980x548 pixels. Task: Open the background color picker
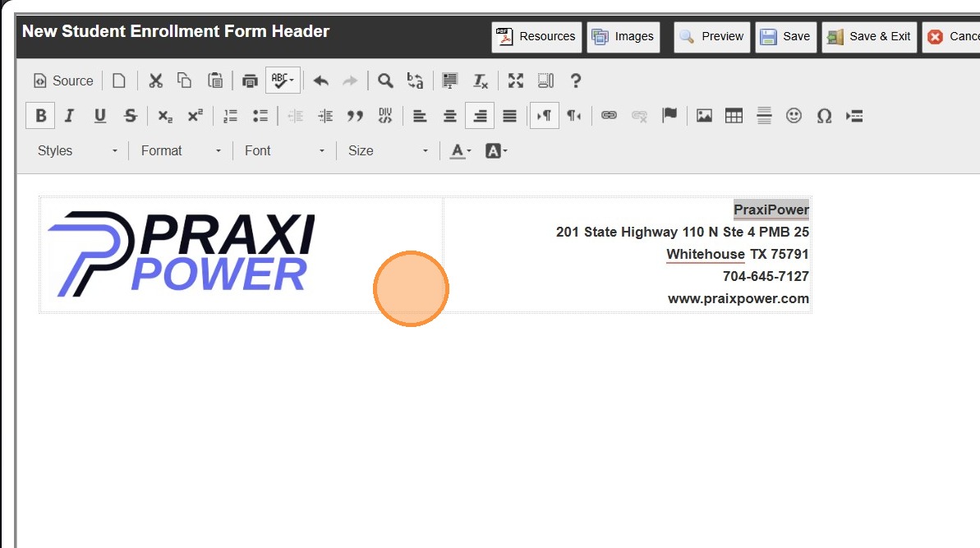(496, 150)
